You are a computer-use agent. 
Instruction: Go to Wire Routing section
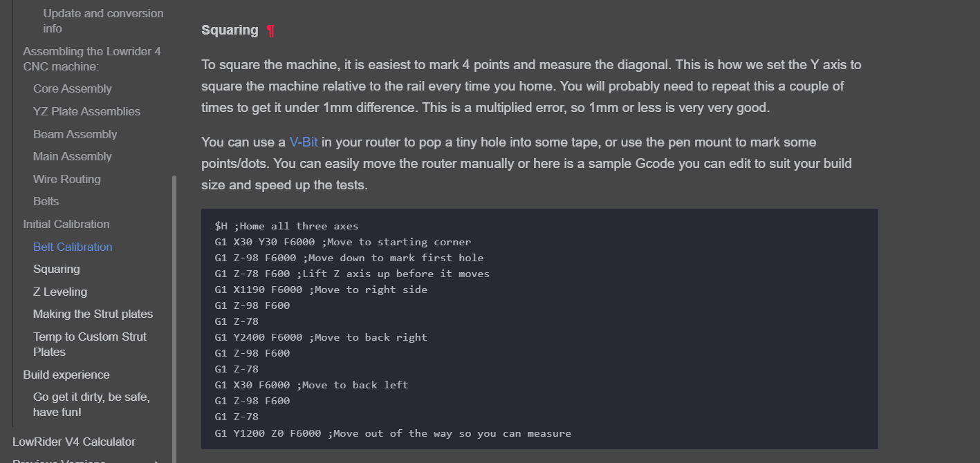pyautogui.click(x=67, y=179)
